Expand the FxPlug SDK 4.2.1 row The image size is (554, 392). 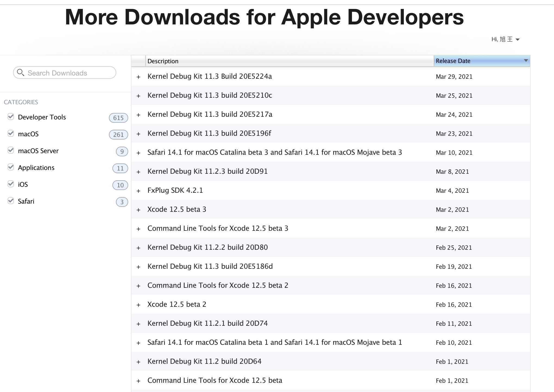[138, 191]
